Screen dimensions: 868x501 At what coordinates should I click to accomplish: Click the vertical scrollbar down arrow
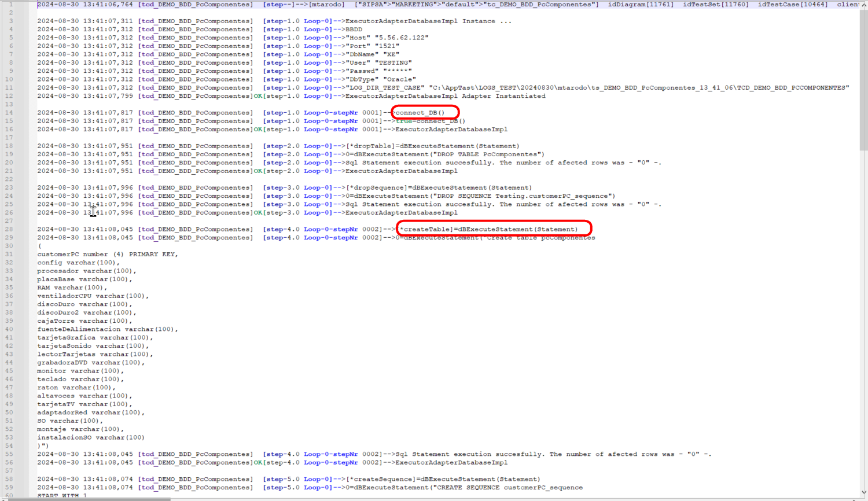[863, 492]
